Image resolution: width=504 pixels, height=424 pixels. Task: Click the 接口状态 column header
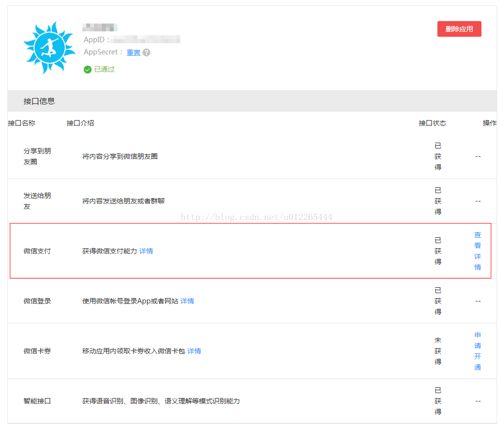432,123
